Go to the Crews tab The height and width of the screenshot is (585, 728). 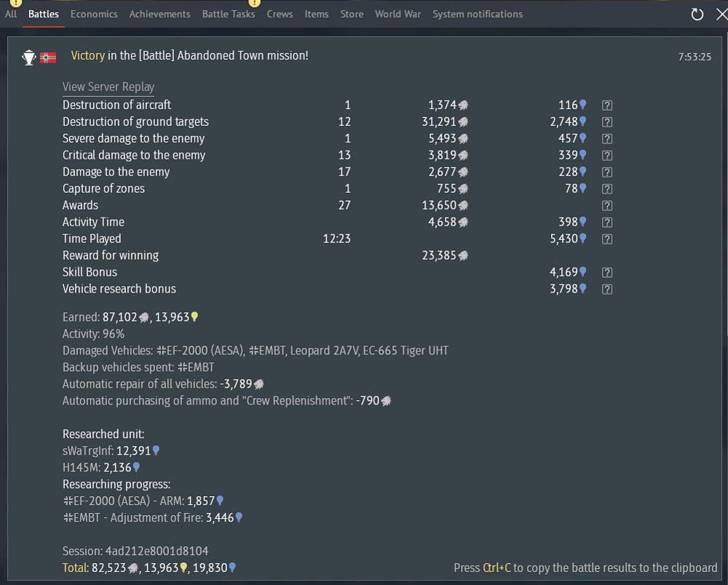(x=280, y=14)
